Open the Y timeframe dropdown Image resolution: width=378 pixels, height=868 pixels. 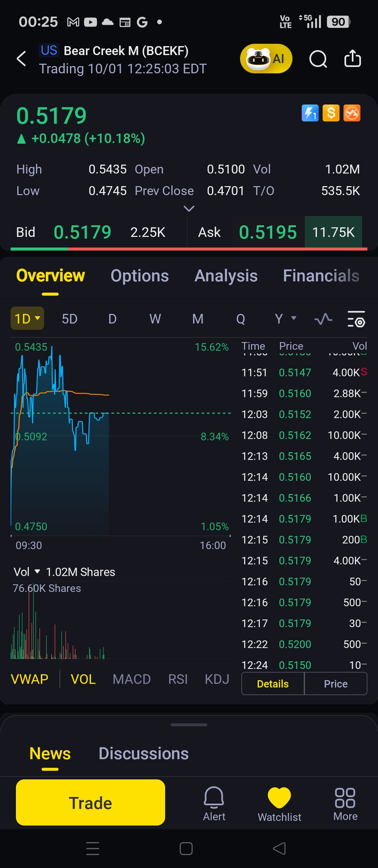click(x=285, y=319)
